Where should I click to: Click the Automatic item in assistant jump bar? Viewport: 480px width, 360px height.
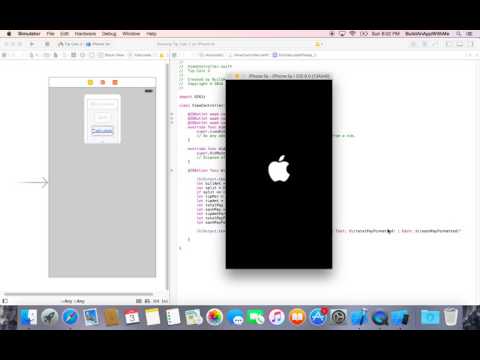pos(212,55)
